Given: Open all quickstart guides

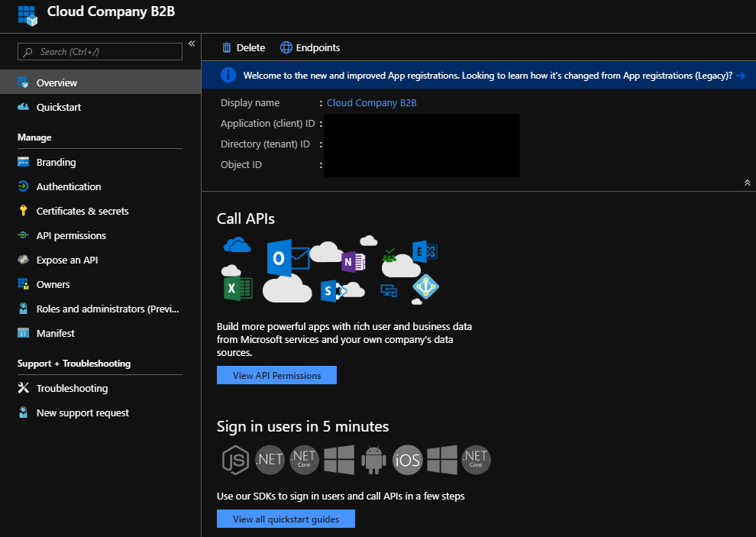Looking at the screenshot, I should pos(286,519).
